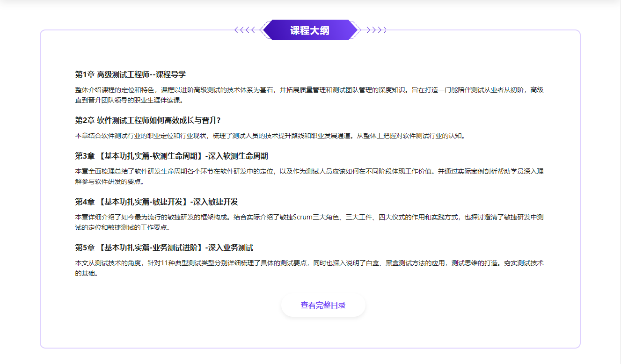Viewport: 621px width, 364px height.
Task: Open 第3章 深入软测生命周期 chapter title
Action: [171, 156]
